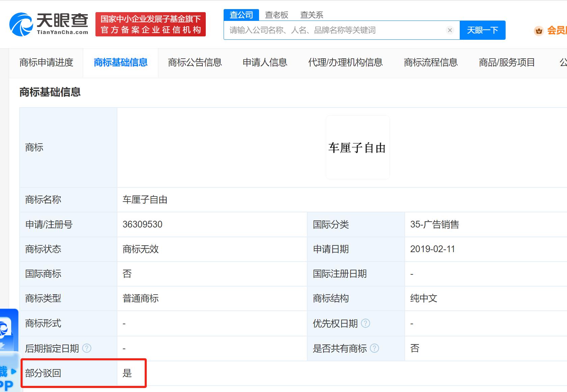Screen dimensions: 567x392
Task: Click help icon beside 是否共有商标
Action: point(374,348)
